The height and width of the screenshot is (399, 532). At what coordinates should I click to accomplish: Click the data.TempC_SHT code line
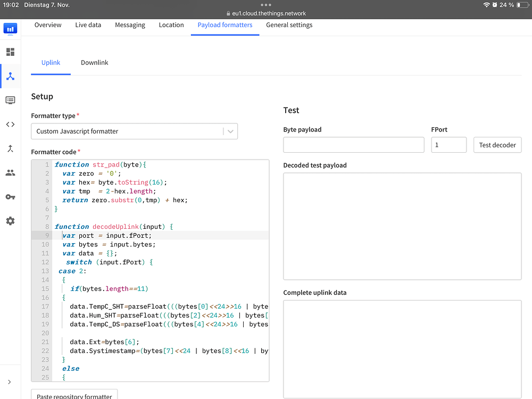(169, 306)
